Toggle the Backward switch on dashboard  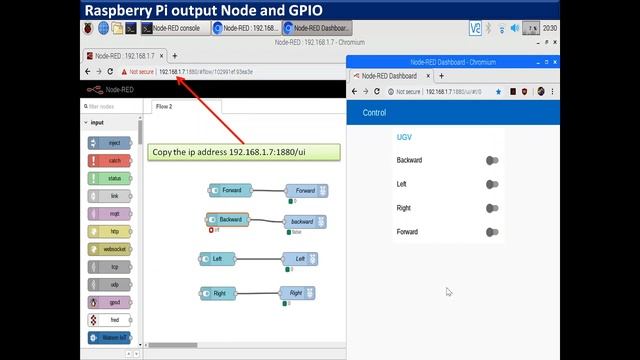pos(492,160)
